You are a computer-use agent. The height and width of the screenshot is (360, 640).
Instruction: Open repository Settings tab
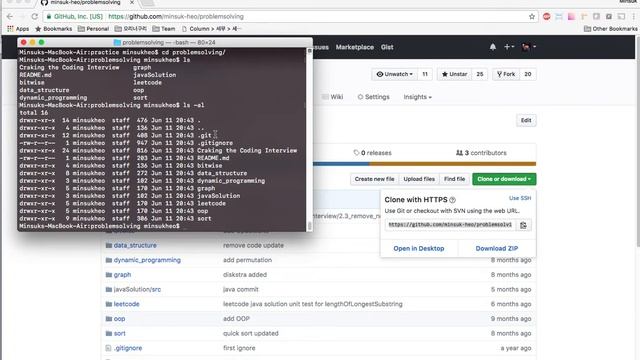(373, 97)
